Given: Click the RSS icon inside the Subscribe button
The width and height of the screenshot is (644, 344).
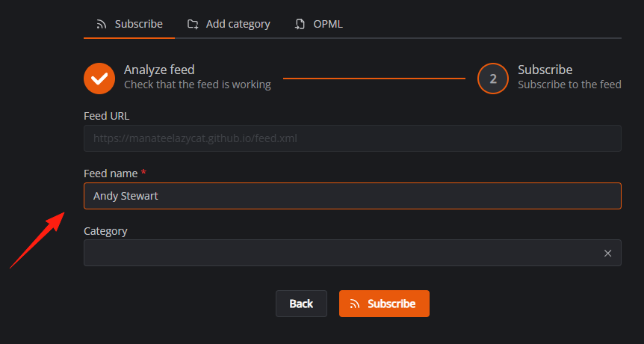Looking at the screenshot, I should tap(355, 304).
